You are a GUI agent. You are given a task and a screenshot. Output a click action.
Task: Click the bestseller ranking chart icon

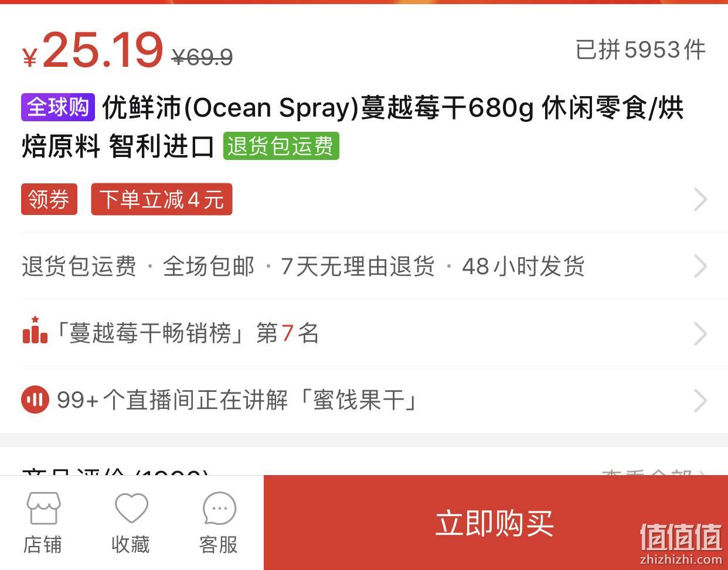coord(35,330)
